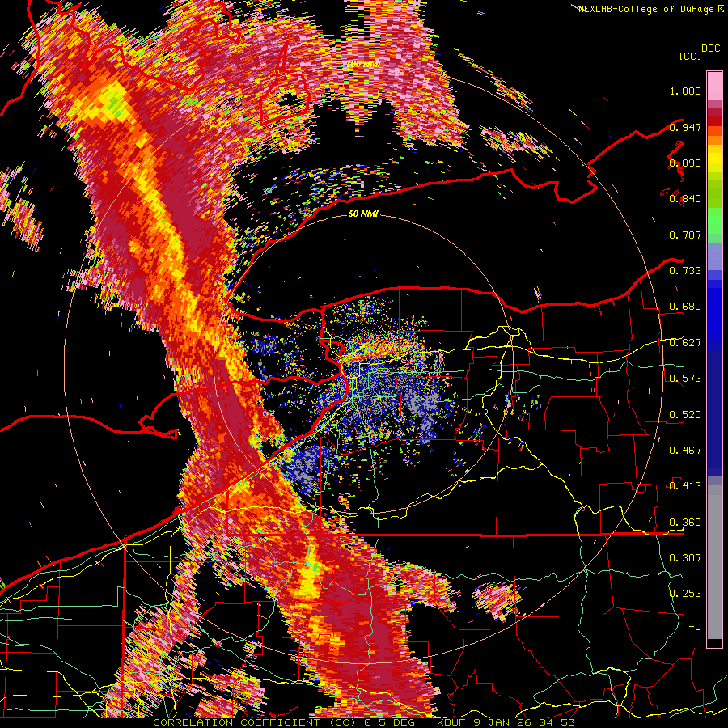Click the 0.467 legend value
This screenshot has height=728, width=728.
tap(685, 450)
